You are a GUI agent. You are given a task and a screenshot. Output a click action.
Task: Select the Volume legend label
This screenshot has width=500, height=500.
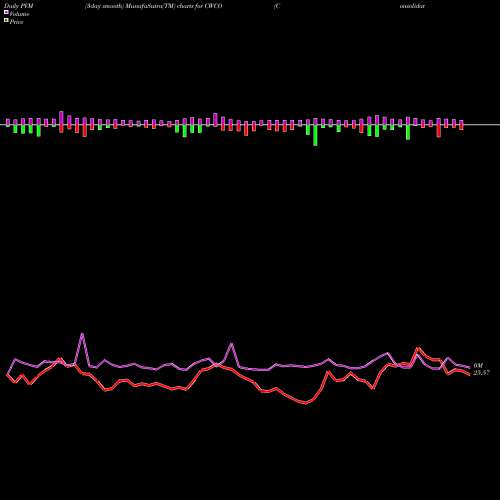19,14
